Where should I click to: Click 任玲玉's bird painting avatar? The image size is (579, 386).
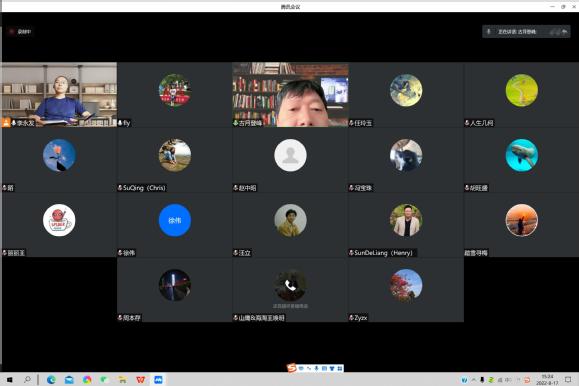pyautogui.click(x=406, y=90)
